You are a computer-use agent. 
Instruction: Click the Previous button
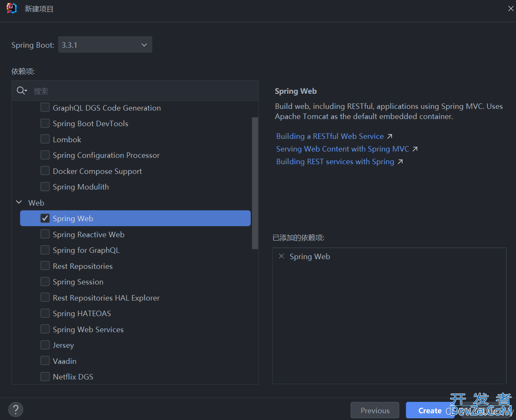click(375, 410)
